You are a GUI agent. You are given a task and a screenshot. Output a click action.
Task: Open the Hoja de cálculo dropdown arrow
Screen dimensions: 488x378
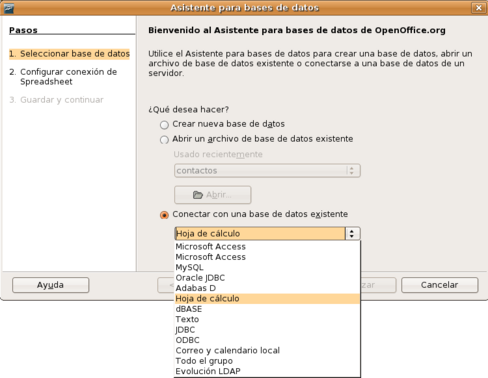point(352,233)
